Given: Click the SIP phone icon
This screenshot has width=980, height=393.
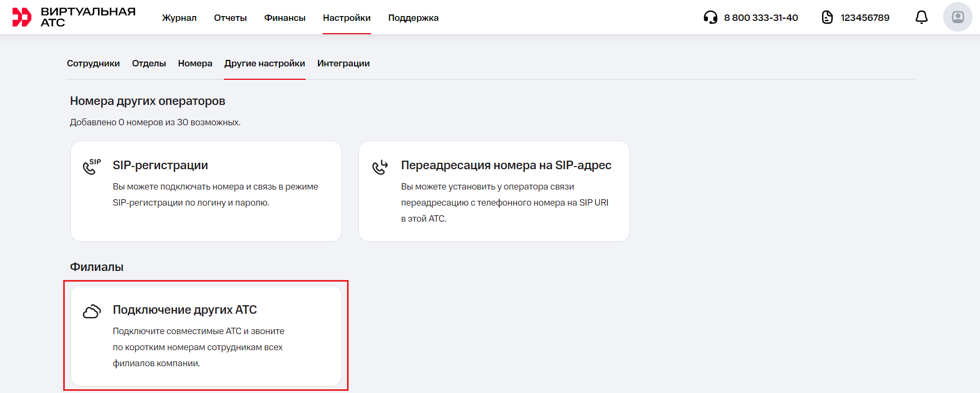Looking at the screenshot, I should click(92, 167).
